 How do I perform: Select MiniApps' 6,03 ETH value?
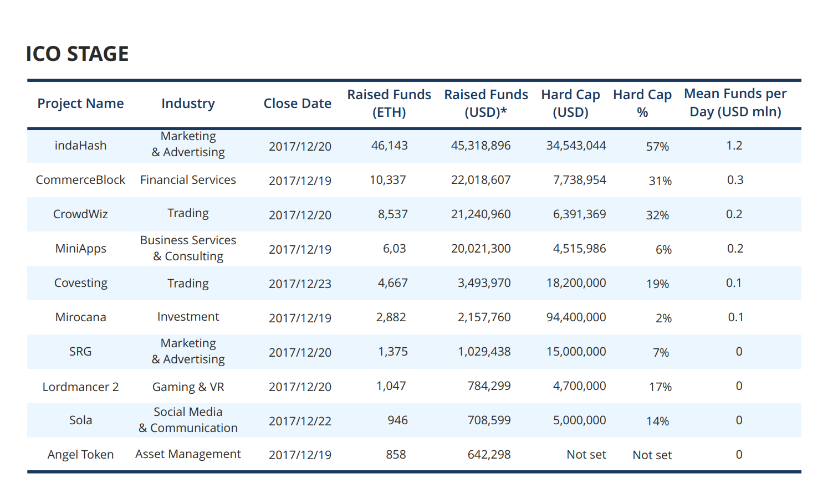point(395,249)
